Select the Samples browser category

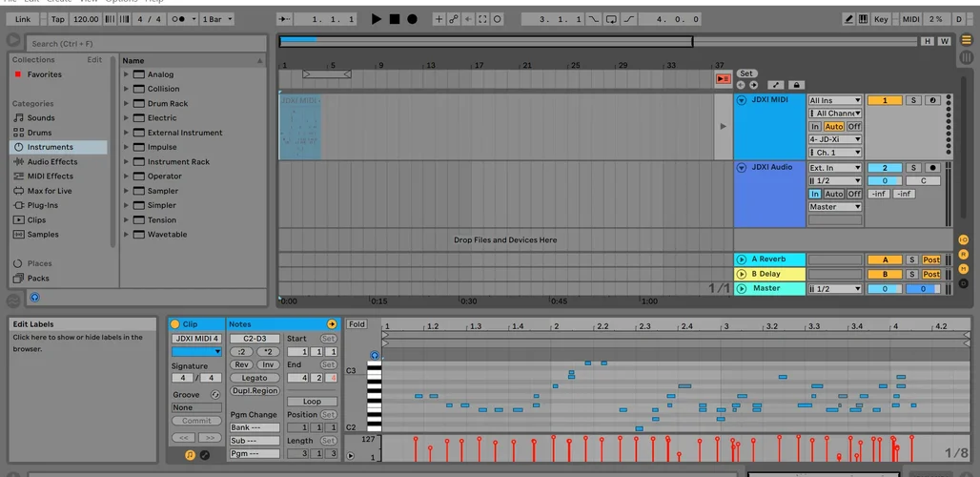tap(43, 235)
